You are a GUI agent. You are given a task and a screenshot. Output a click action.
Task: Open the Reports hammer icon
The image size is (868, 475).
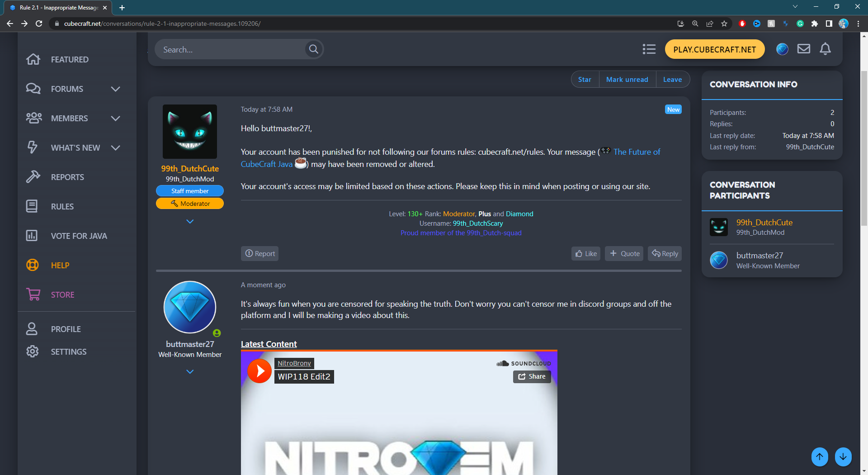(33, 177)
